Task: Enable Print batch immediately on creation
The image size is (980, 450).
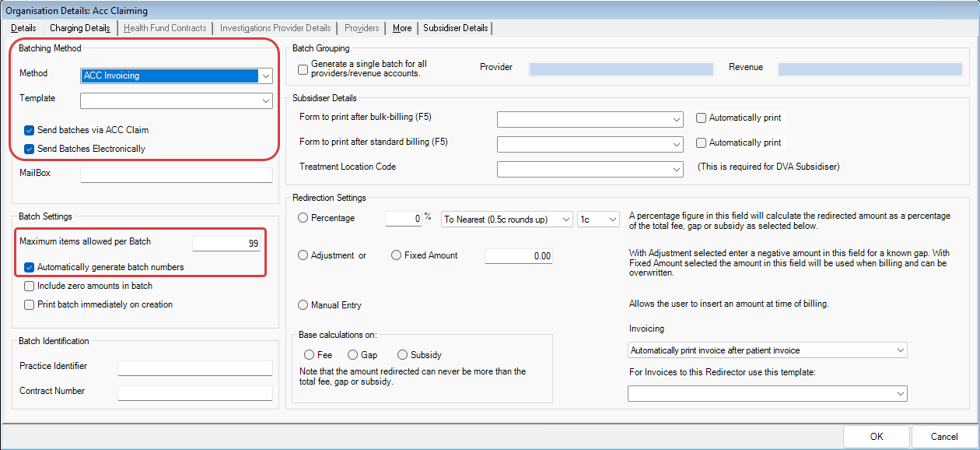Action: click(30, 305)
